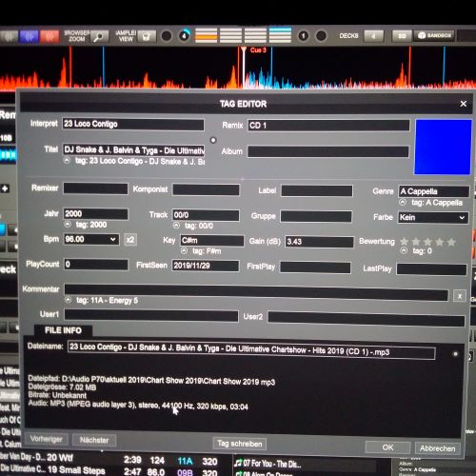Apply Genre tag A Cappella arrow icon
The height and width of the screenshot is (476, 476).
coord(403,202)
